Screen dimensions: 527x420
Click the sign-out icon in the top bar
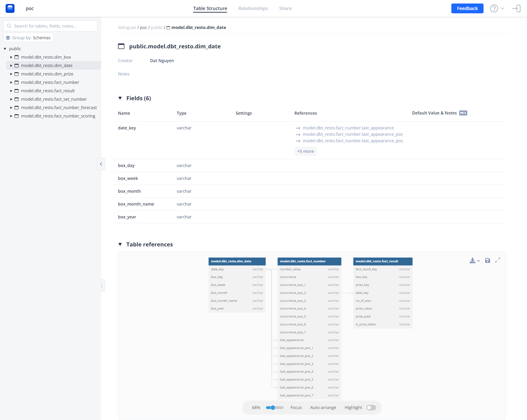[516, 8]
